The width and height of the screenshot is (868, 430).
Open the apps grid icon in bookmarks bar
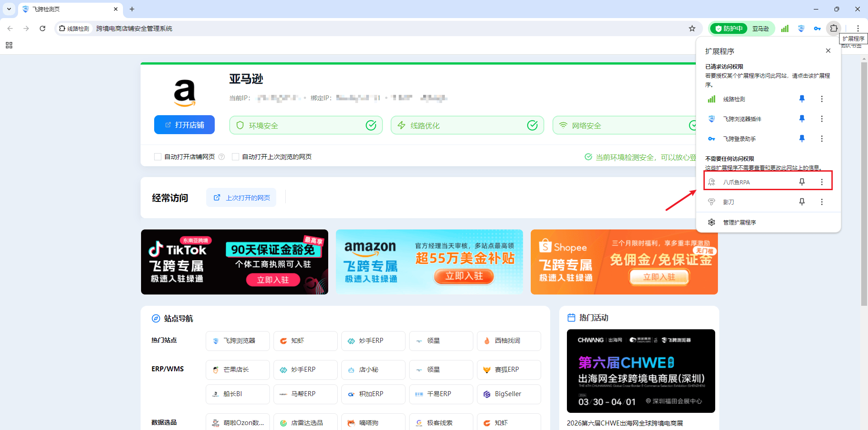tap(9, 45)
